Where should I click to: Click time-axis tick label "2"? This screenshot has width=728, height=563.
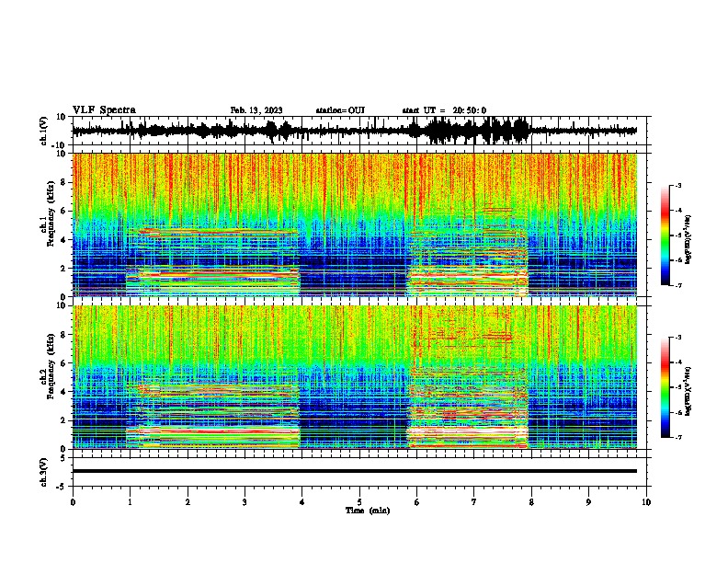(x=188, y=502)
